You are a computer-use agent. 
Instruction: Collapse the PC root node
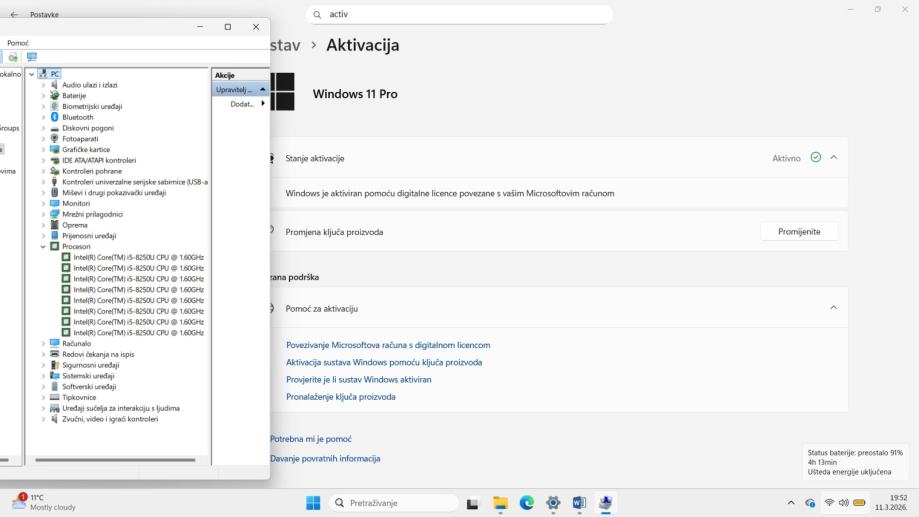tap(32, 74)
